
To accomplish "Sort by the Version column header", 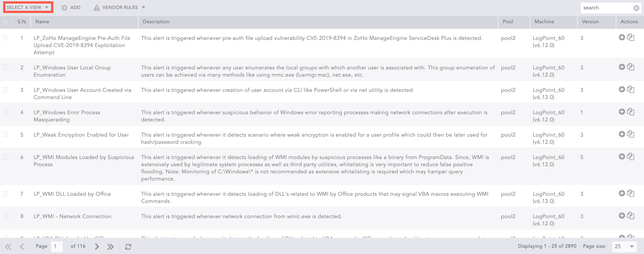I will click(x=590, y=22).
